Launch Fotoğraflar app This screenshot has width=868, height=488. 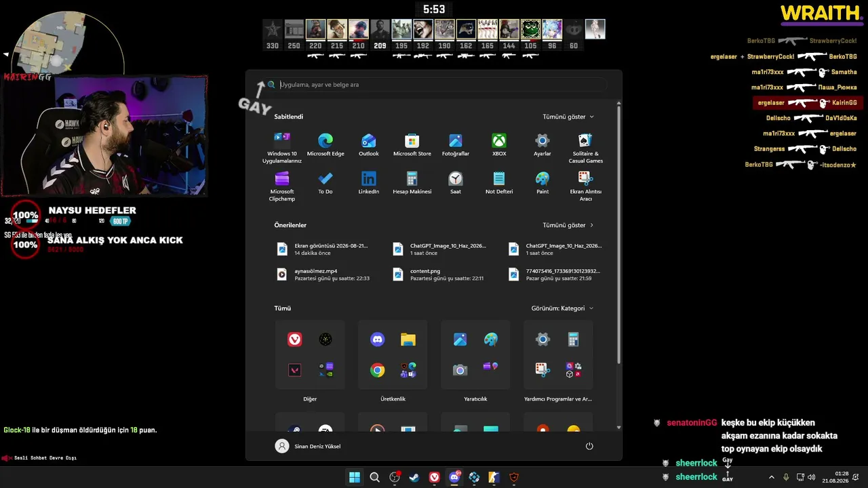point(456,145)
